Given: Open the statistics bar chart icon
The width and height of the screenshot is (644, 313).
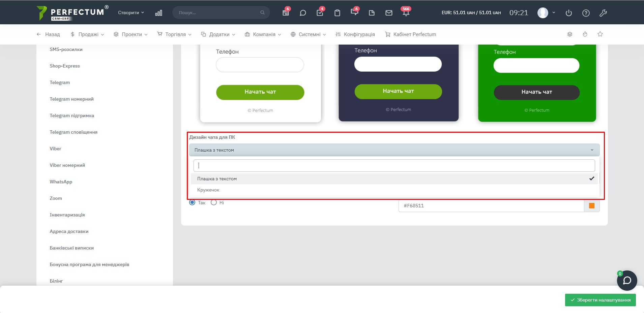Looking at the screenshot, I should pyautogui.click(x=158, y=13).
